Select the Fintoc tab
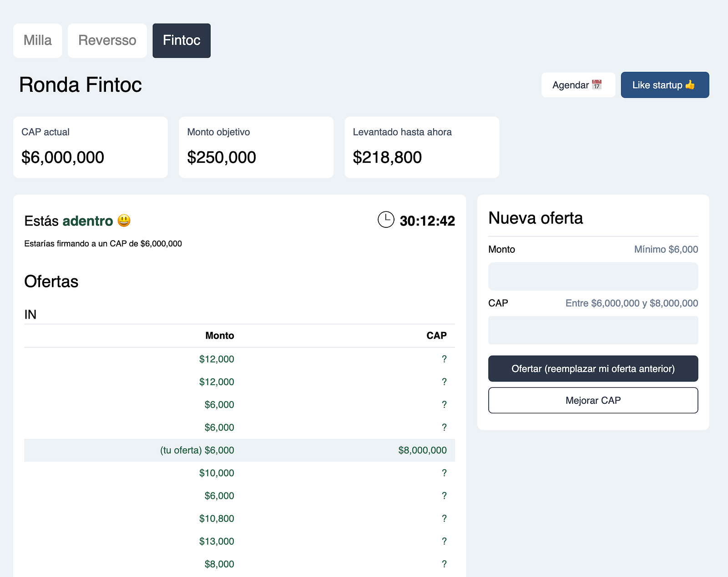The image size is (728, 577). click(x=182, y=40)
